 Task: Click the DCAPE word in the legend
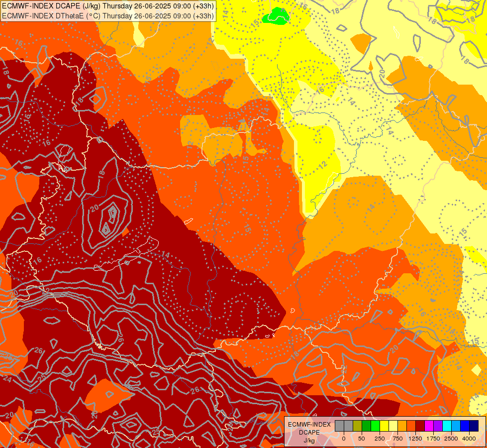309,433
